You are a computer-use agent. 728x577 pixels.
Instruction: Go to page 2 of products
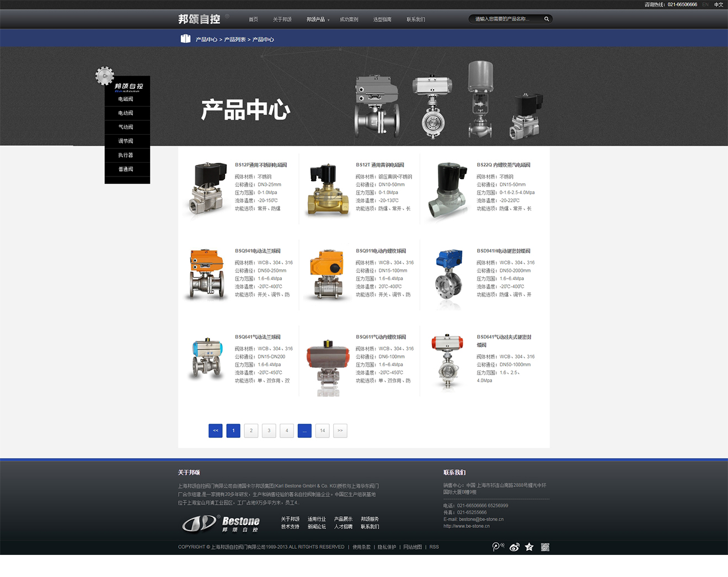click(251, 431)
